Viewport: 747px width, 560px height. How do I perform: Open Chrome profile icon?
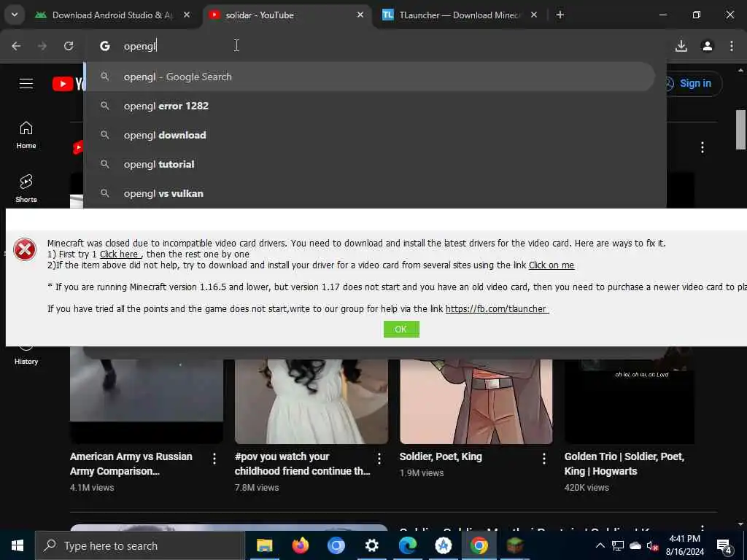708,46
